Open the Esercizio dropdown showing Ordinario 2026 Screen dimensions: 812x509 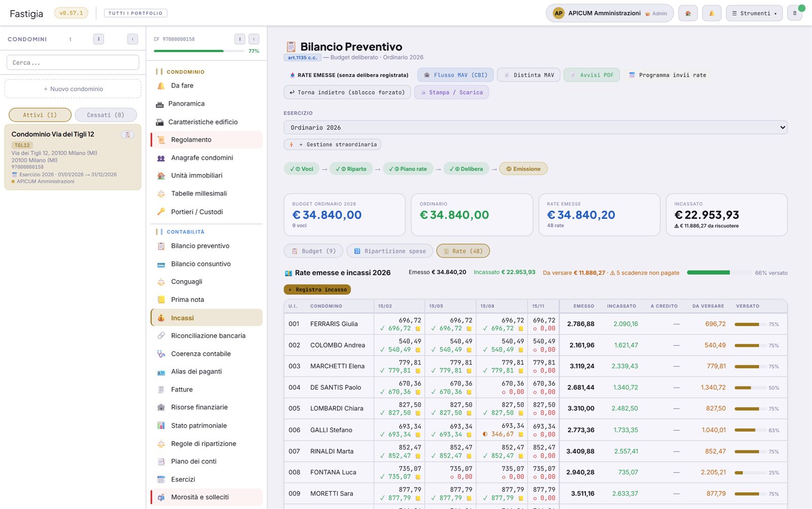(535, 127)
